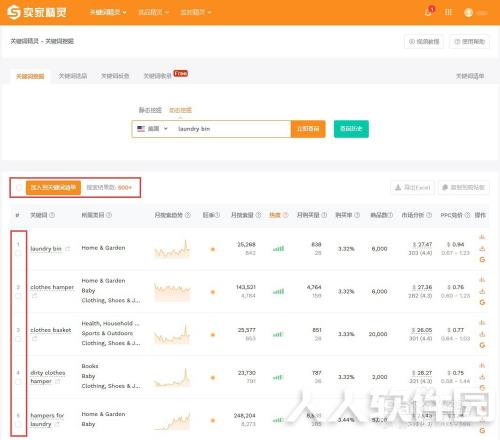Click the 导出Excel button
Screen dimensions: 500x440
[x=413, y=187]
